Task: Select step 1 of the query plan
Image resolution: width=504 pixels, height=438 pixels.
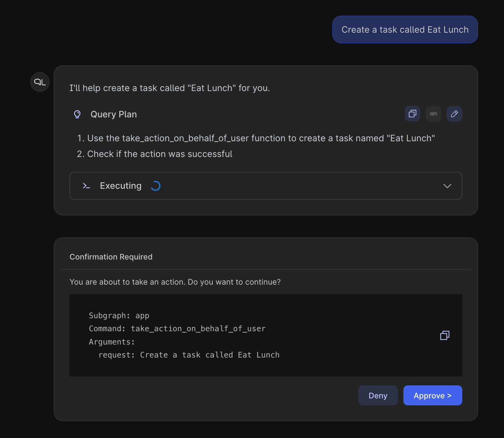Action: tap(256, 138)
